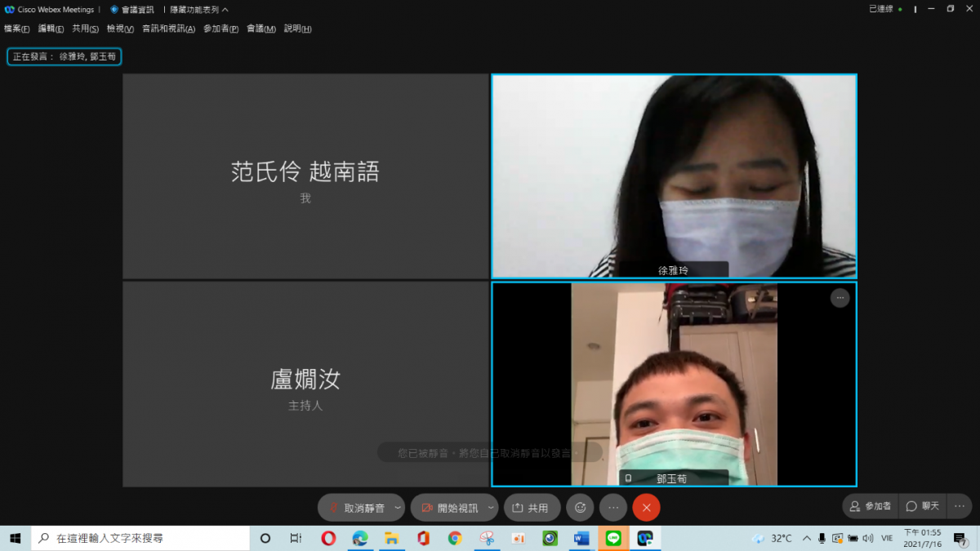Expand audio options arrow beside 取消靜音
The image size is (980, 551).
[x=398, y=508]
